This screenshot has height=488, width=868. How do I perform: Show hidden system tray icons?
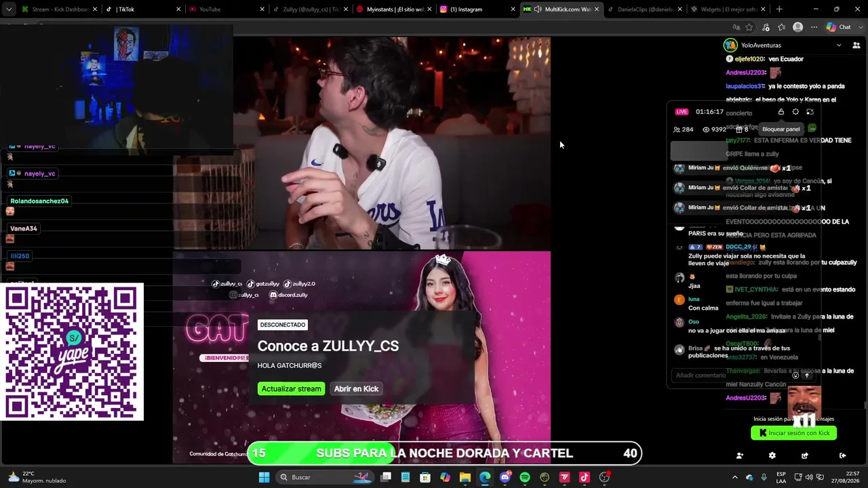point(734,477)
